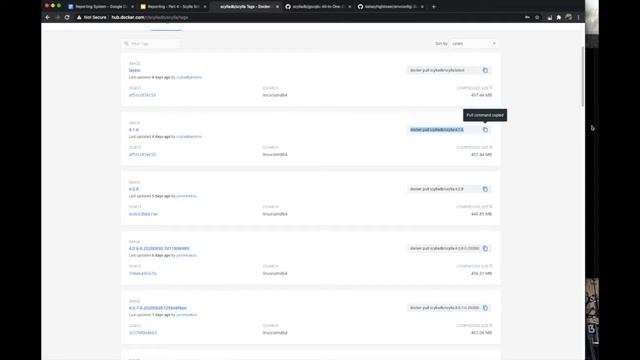The width and height of the screenshot is (640, 360).
Task: Switch to the Reporting Part 4 Scylla tab
Action: coord(173,7)
